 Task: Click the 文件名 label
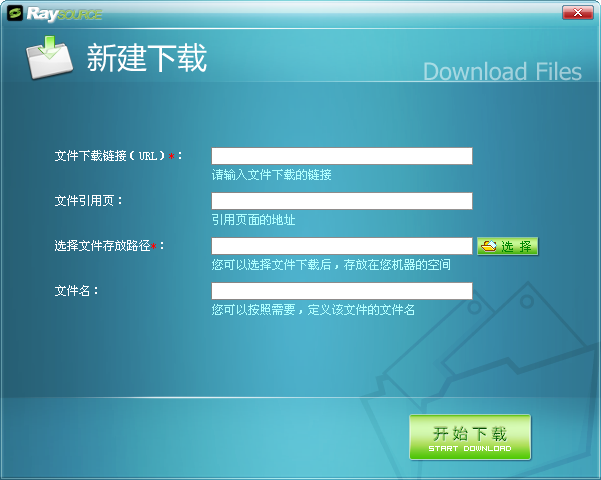tap(77, 291)
